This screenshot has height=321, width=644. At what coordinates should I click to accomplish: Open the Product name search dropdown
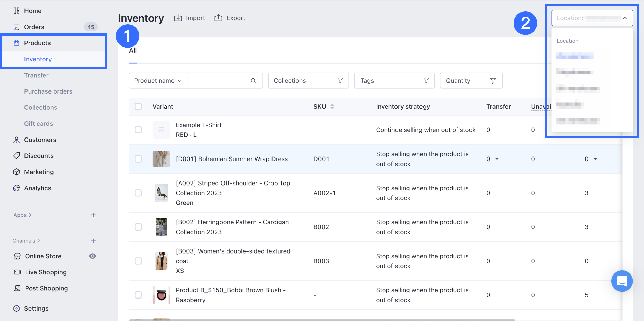(x=158, y=81)
